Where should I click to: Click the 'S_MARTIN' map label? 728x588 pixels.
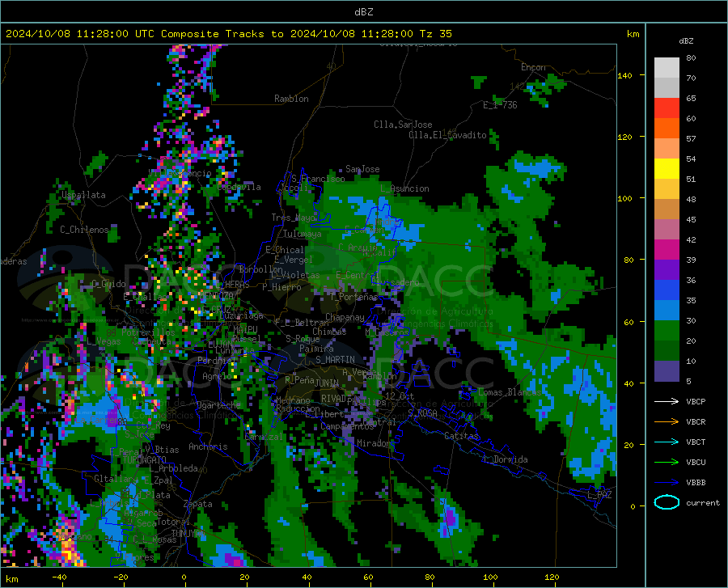(335, 360)
